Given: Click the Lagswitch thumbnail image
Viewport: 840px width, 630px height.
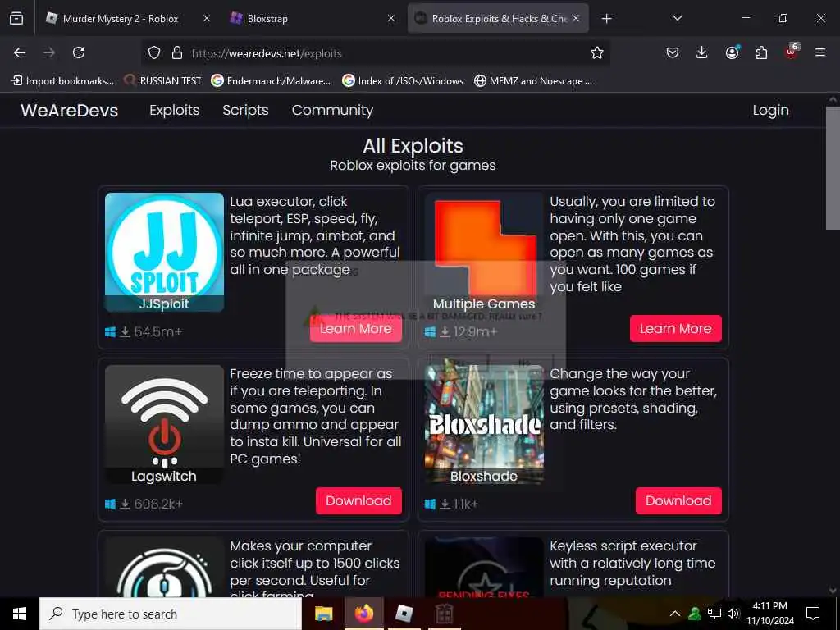Looking at the screenshot, I should point(164,424).
